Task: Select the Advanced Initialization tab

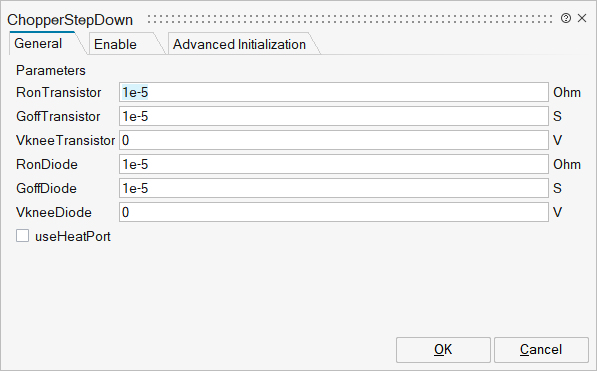Action: [x=239, y=44]
